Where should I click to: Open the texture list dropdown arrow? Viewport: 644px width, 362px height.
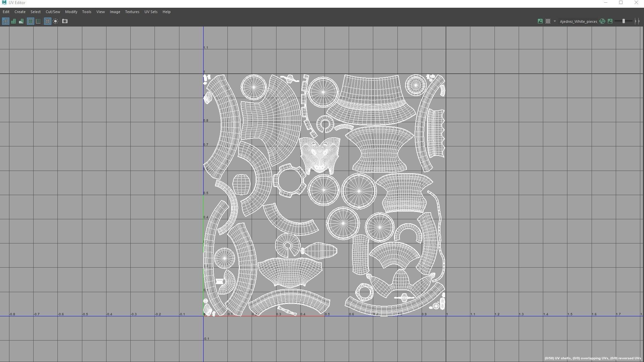coord(555,21)
